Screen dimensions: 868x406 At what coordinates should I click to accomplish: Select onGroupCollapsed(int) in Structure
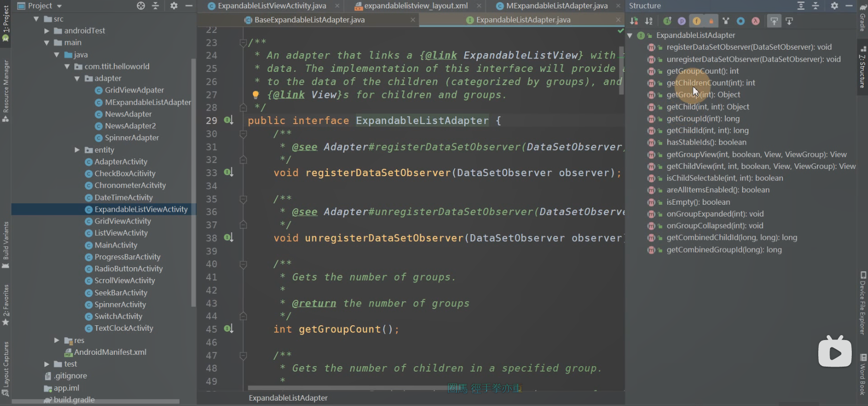(714, 225)
